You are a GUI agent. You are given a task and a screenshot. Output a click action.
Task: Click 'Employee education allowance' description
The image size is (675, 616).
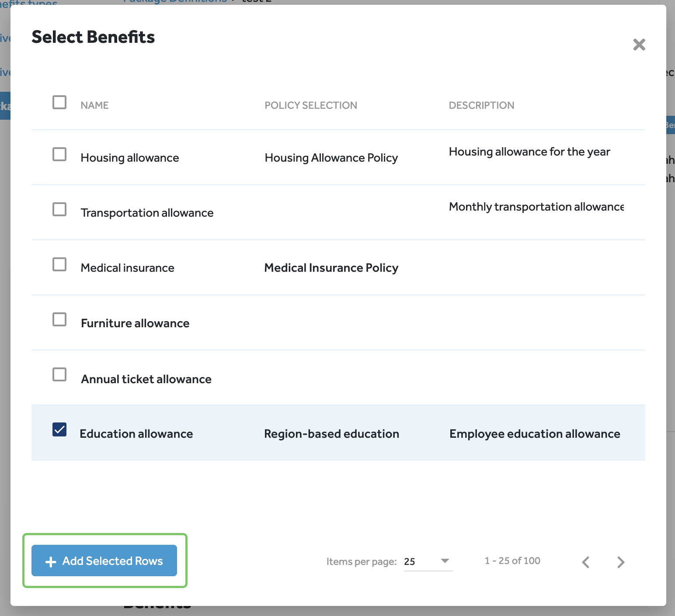pos(535,434)
